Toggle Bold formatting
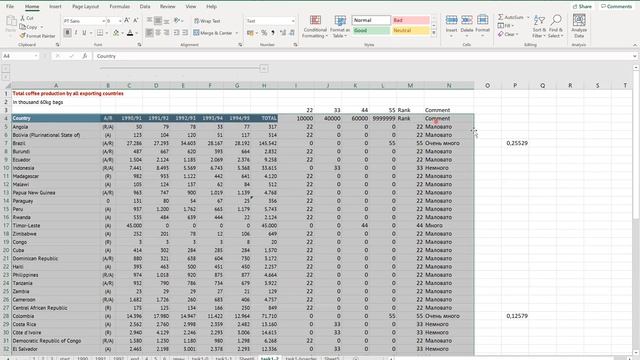 pos(67,33)
